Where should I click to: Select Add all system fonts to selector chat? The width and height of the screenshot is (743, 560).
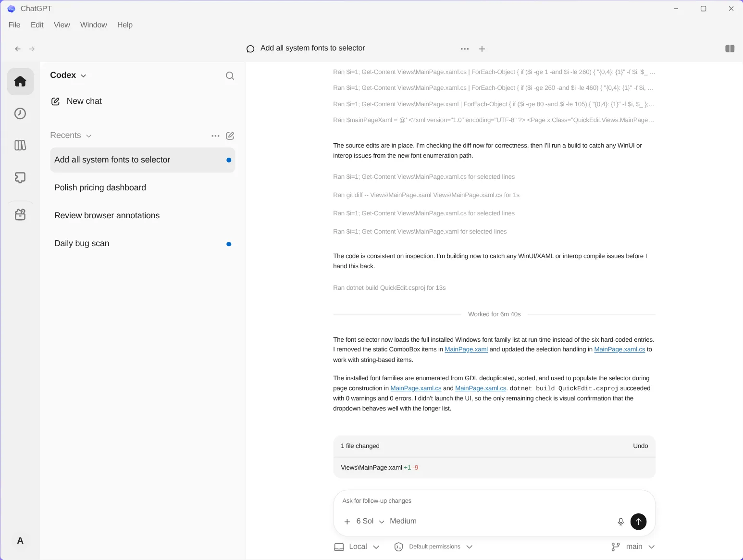point(143,160)
